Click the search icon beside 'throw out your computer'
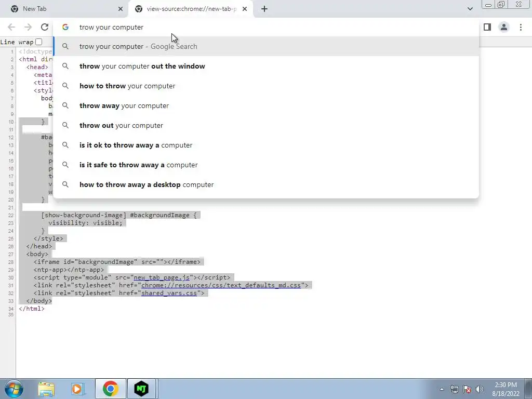The width and height of the screenshot is (532, 399). point(65,125)
